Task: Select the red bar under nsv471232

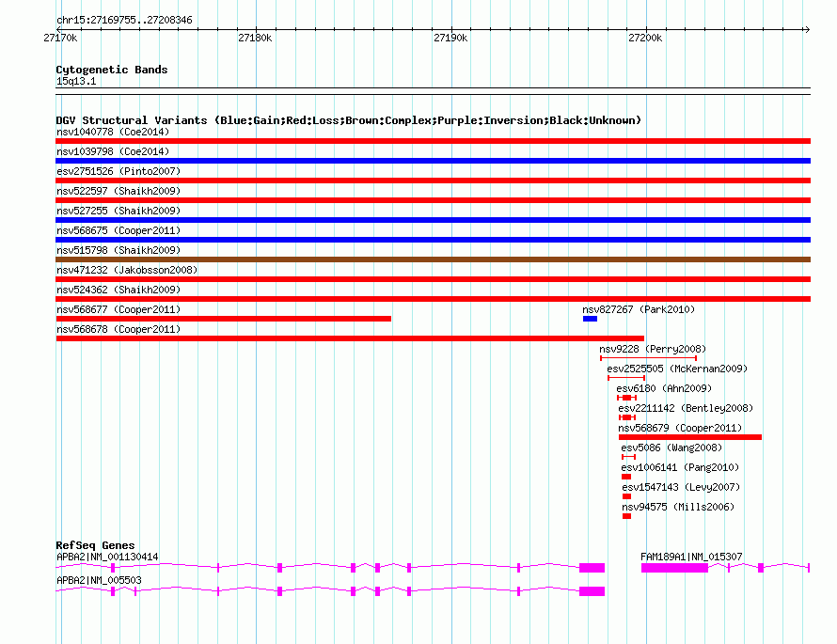Action: 433,279
